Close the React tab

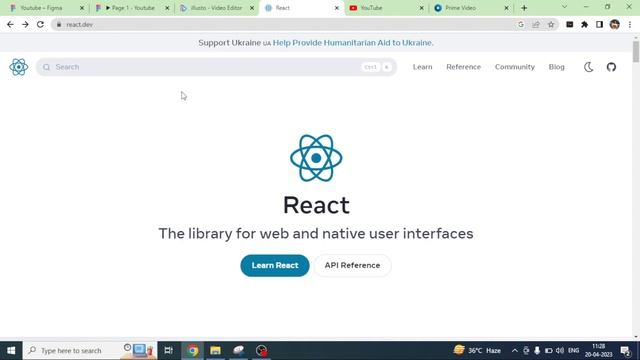[337, 8]
